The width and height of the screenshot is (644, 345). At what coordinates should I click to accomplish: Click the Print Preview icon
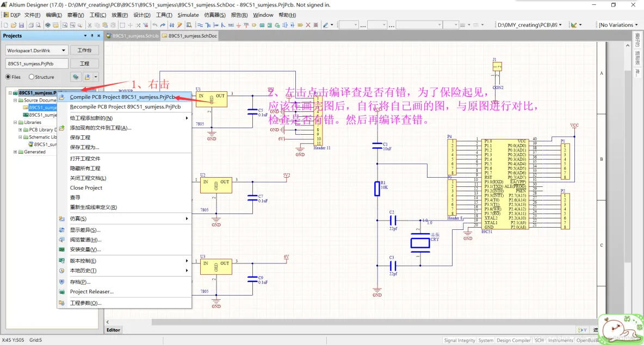coord(38,25)
